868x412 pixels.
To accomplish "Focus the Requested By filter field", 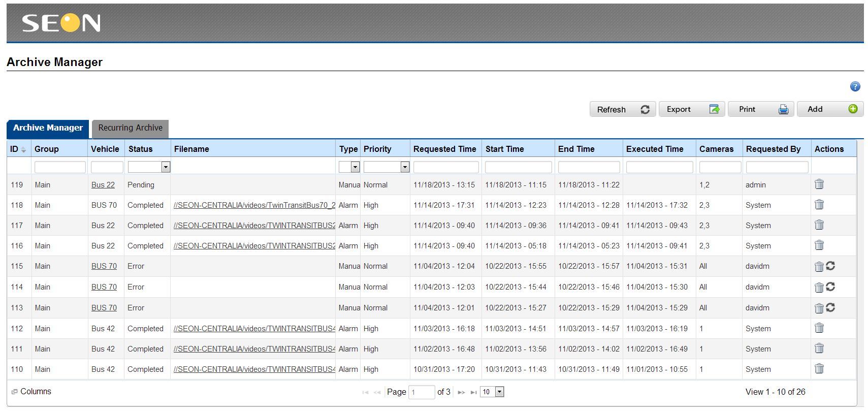I will (x=777, y=167).
